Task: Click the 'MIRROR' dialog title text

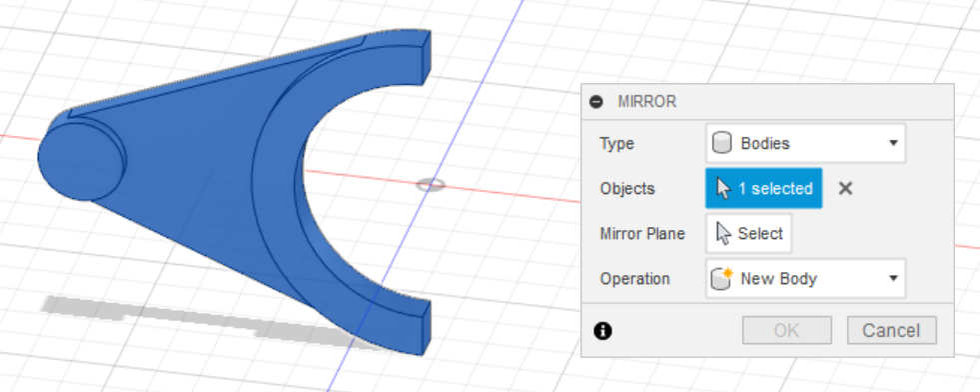Action: coord(647,102)
